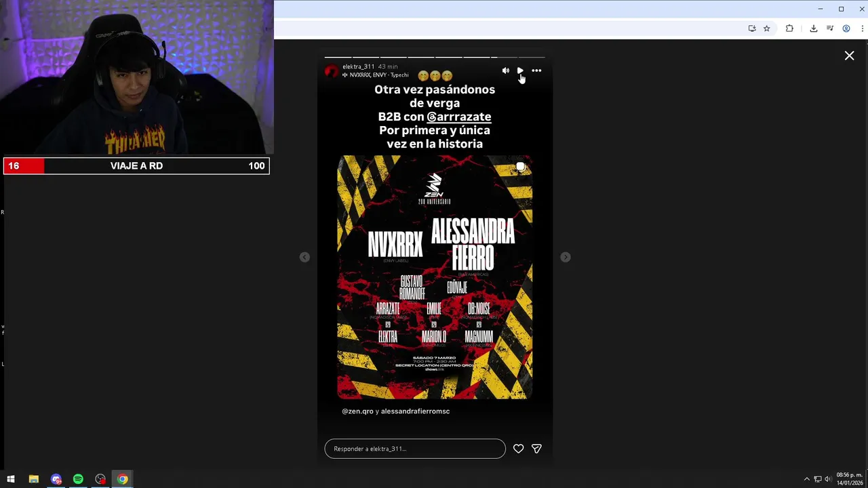
Task: Open the elektra_311 username link
Action: (x=358, y=66)
